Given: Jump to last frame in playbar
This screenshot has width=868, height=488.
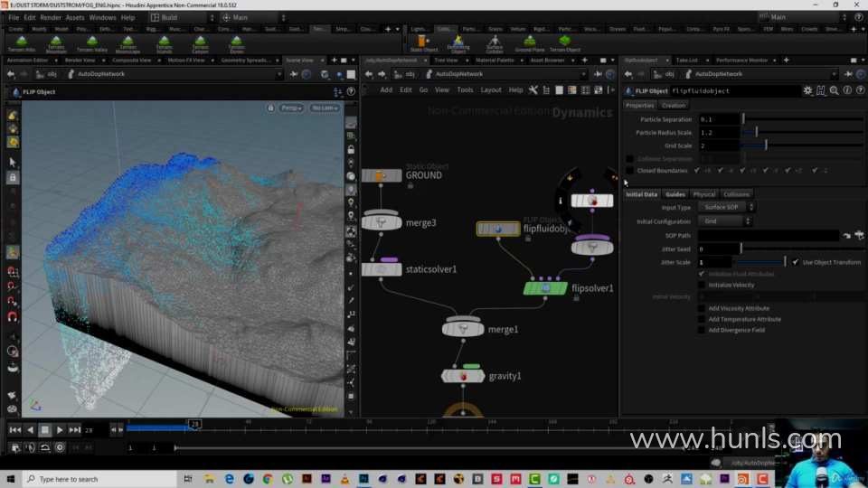Looking at the screenshot, I should (75, 430).
